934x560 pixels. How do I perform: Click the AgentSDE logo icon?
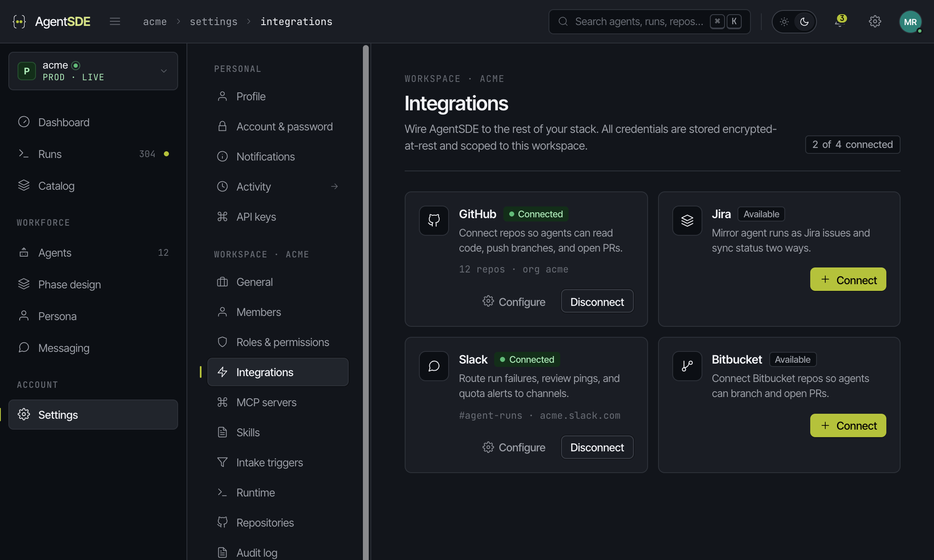click(x=19, y=21)
